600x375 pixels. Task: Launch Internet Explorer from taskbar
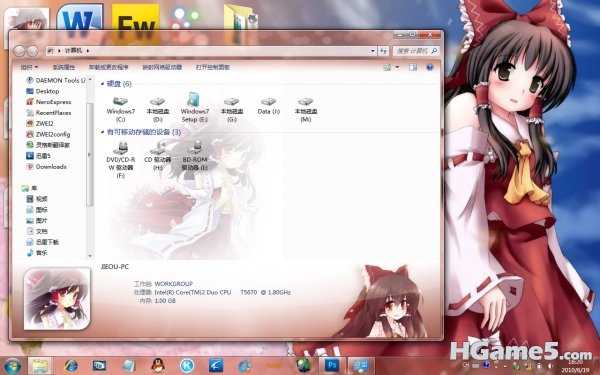(71, 365)
